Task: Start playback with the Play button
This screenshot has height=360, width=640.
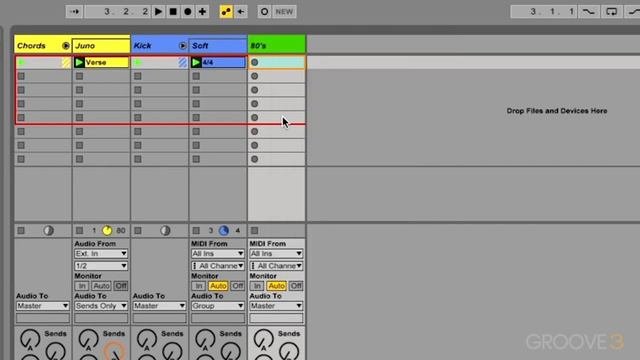Action: pyautogui.click(x=158, y=11)
